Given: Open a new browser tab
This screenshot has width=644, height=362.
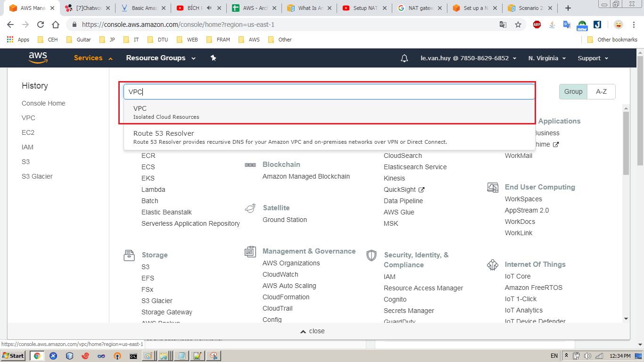Looking at the screenshot, I should tap(568, 8).
